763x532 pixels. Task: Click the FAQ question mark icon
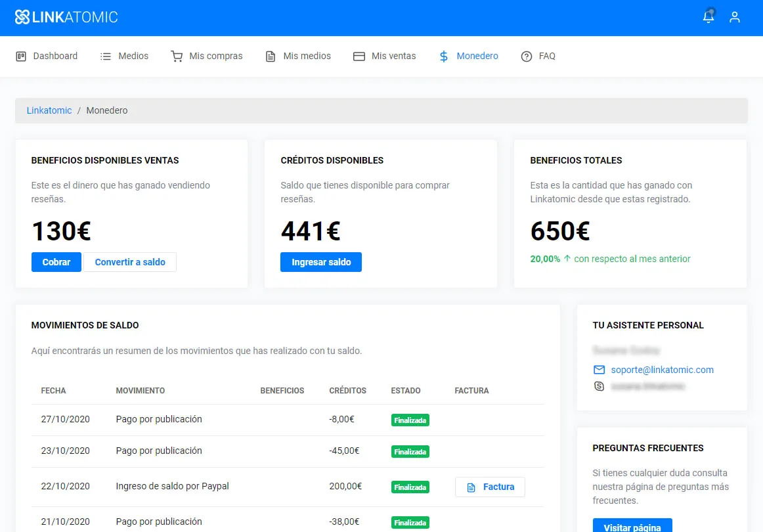tap(526, 56)
